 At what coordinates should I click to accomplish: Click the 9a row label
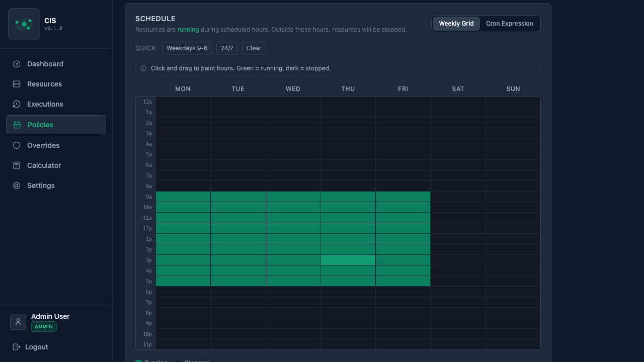[149, 197]
